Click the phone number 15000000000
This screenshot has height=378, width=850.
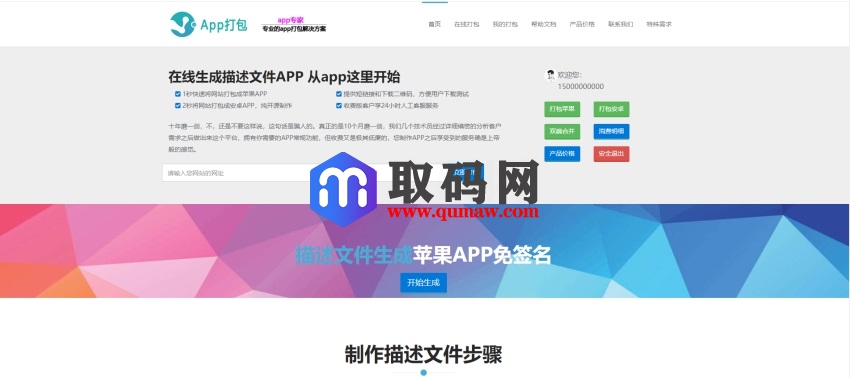[x=581, y=86]
